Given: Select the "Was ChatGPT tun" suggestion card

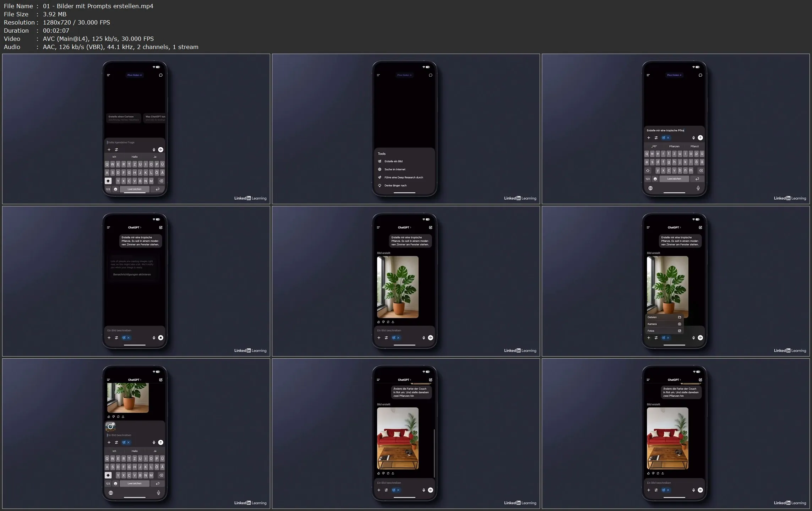Looking at the screenshot, I should (x=155, y=118).
